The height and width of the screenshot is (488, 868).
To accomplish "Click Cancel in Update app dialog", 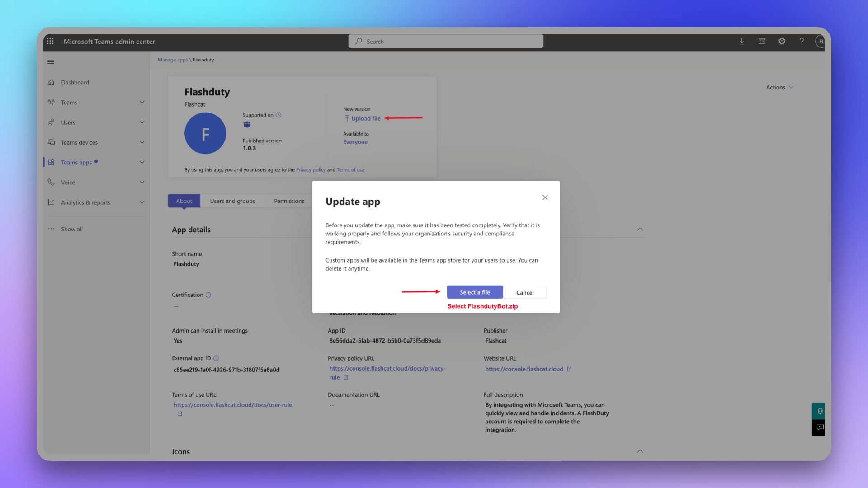I will [525, 292].
